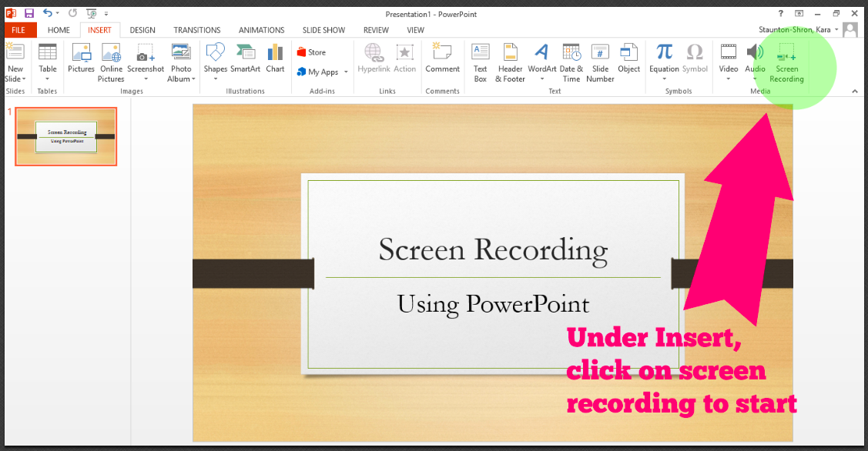Save the presentation from Quick Access
The width and height of the screenshot is (868, 451).
pos(29,13)
